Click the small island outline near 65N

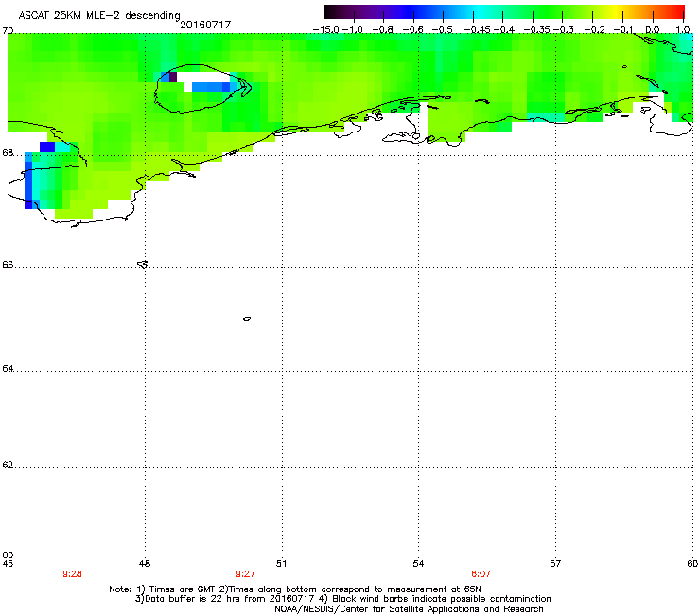[247, 319]
